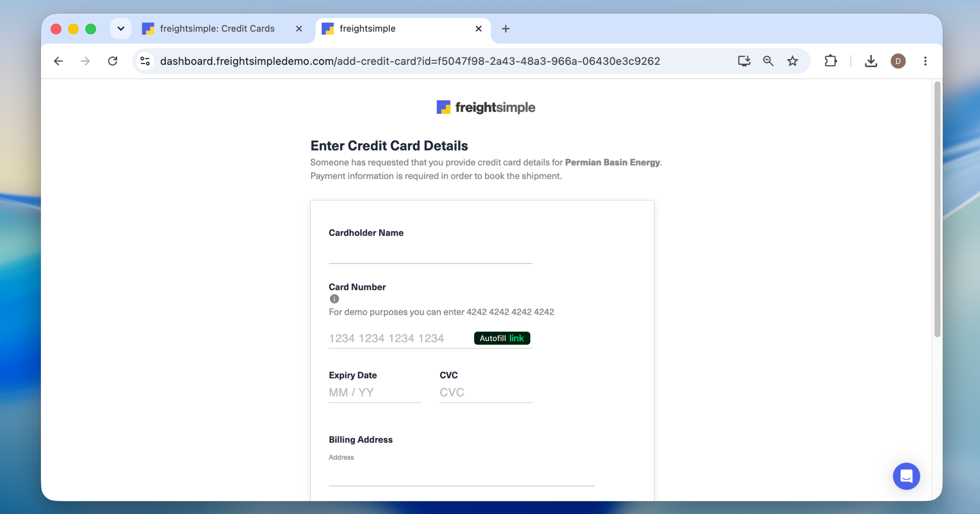Viewport: 980px width, 514px height.
Task: Click the green maximize window button
Action: coord(91,29)
